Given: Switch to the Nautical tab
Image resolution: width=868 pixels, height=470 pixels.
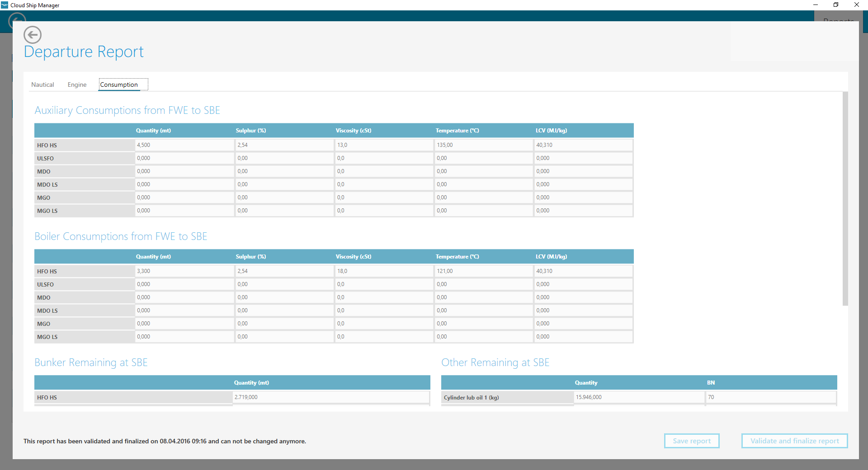Looking at the screenshot, I should coord(42,85).
